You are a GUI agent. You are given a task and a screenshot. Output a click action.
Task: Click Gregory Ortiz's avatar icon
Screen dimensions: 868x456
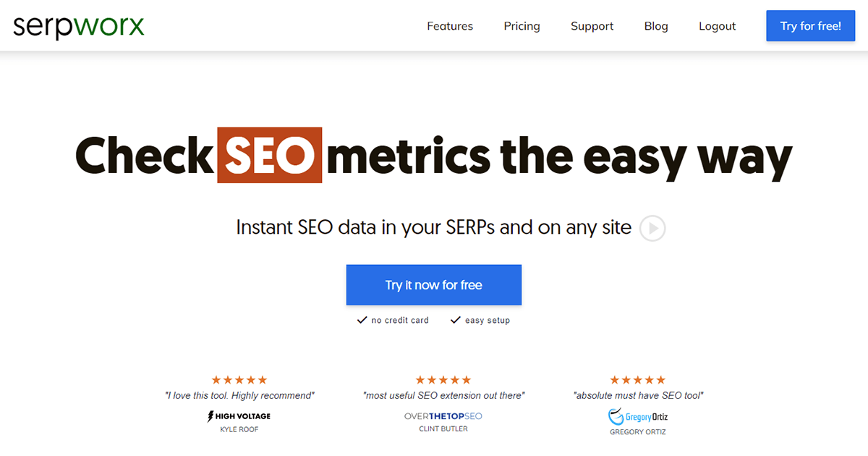pyautogui.click(x=616, y=416)
